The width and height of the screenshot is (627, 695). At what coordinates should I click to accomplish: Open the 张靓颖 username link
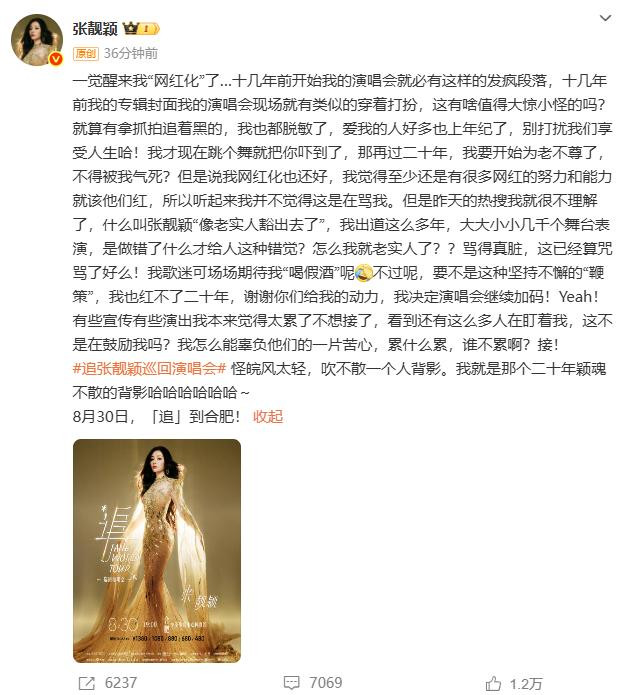point(95,28)
